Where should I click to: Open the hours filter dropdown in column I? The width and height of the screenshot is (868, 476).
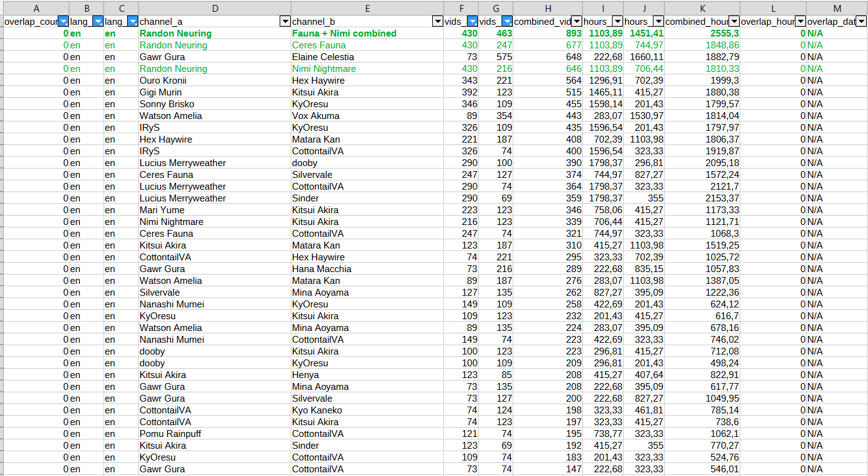coord(618,22)
